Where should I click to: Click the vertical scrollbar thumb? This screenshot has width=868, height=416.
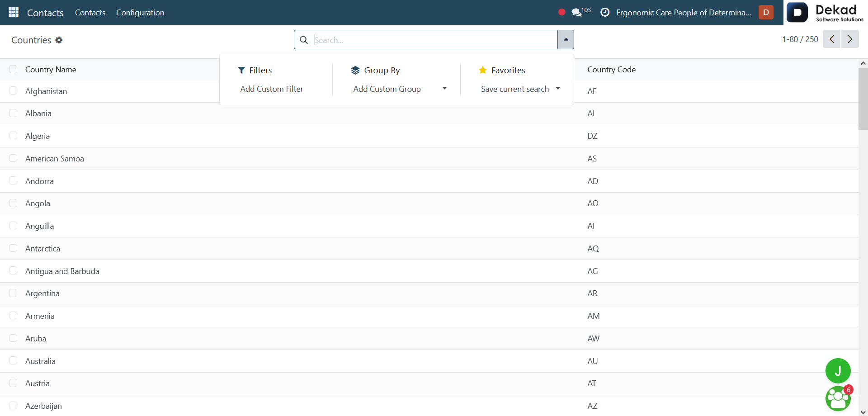click(x=863, y=99)
